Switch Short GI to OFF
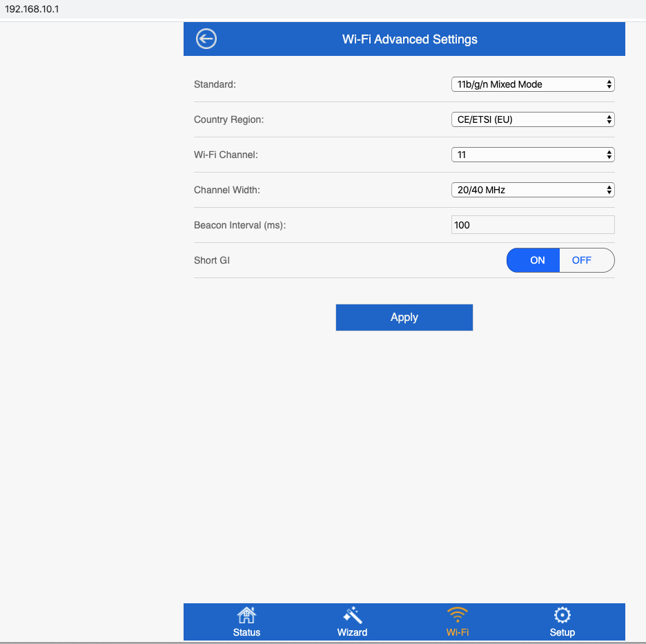 coord(587,260)
